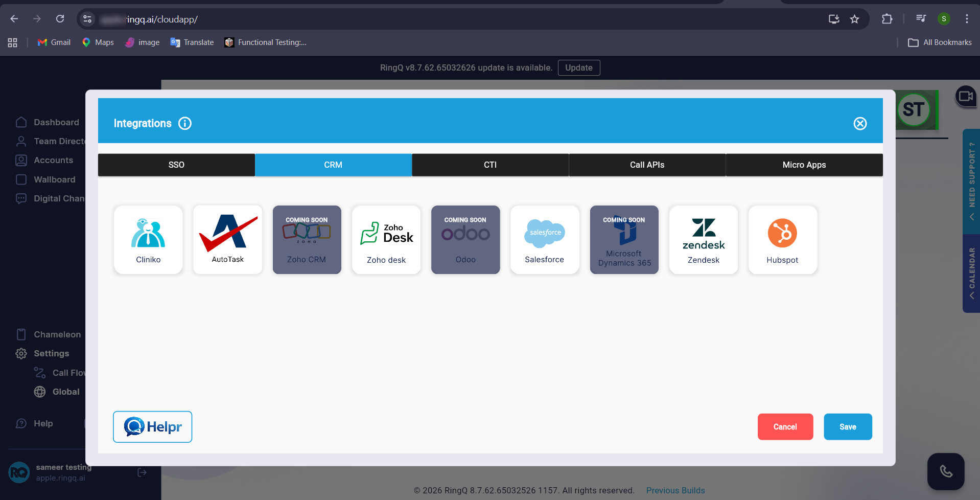Viewport: 980px width, 500px height.
Task: Open the Helpr chat widget
Action: pyautogui.click(x=152, y=427)
